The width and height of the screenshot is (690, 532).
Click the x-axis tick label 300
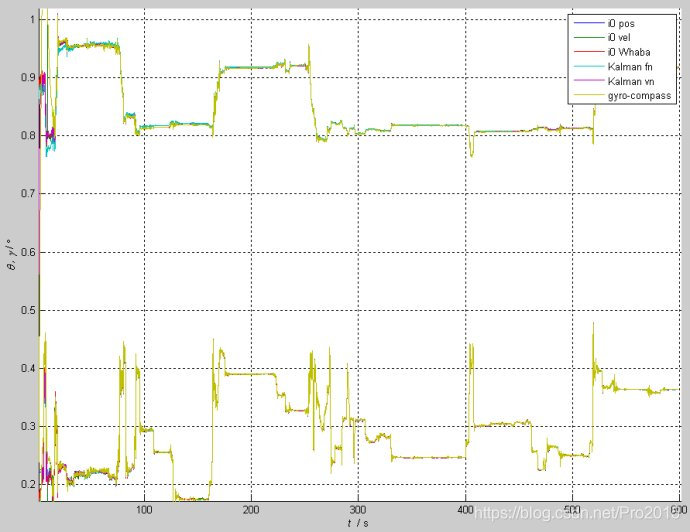tap(358, 510)
